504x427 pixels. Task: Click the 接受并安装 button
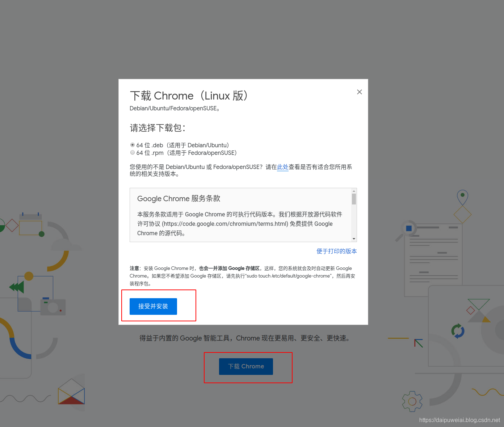click(153, 306)
